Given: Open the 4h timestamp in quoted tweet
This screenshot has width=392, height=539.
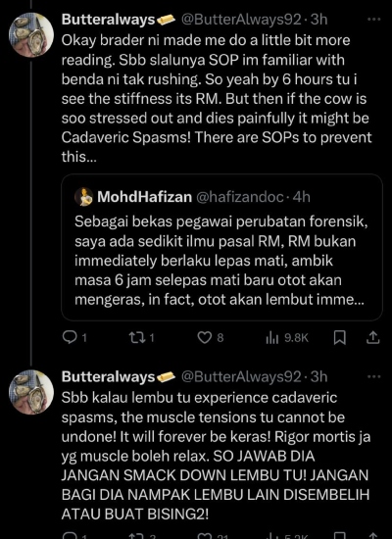Looking at the screenshot, I should [x=301, y=197].
